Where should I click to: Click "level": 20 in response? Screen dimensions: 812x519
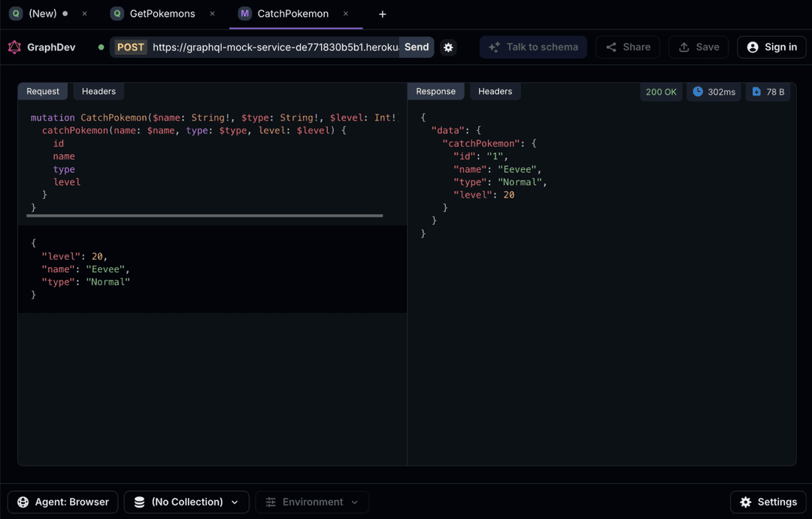(x=483, y=195)
